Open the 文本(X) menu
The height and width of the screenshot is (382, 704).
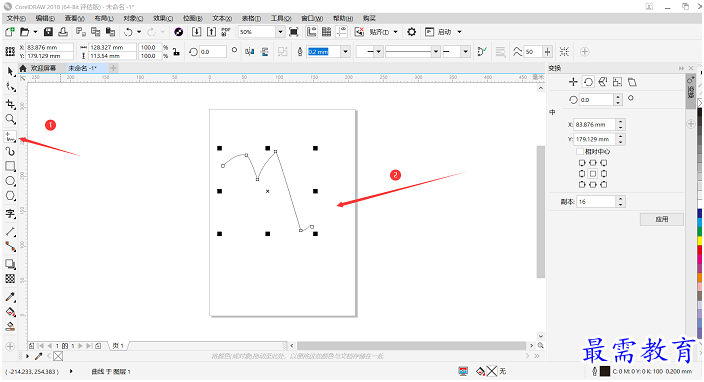(x=222, y=18)
